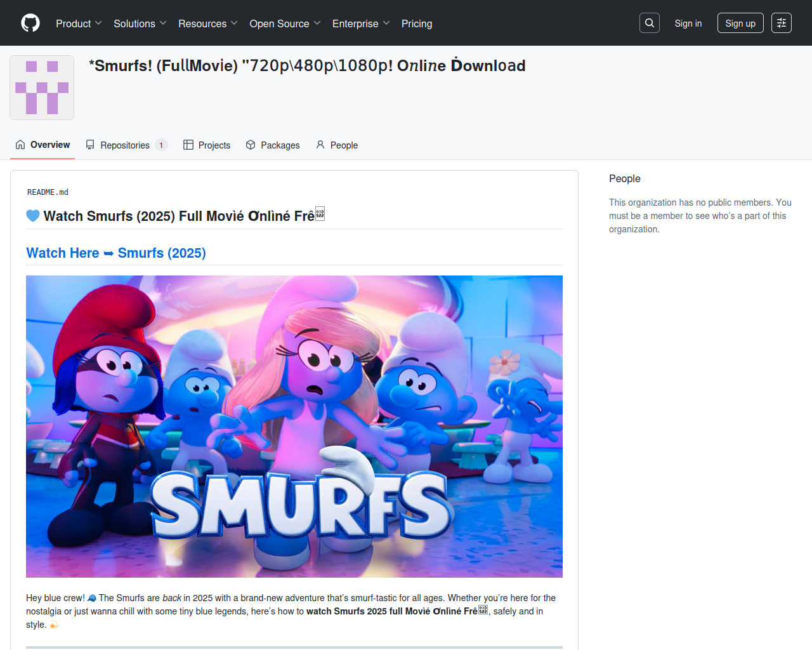812x650 pixels.
Task: Switch to the Repositories tab label
Action: (x=125, y=145)
